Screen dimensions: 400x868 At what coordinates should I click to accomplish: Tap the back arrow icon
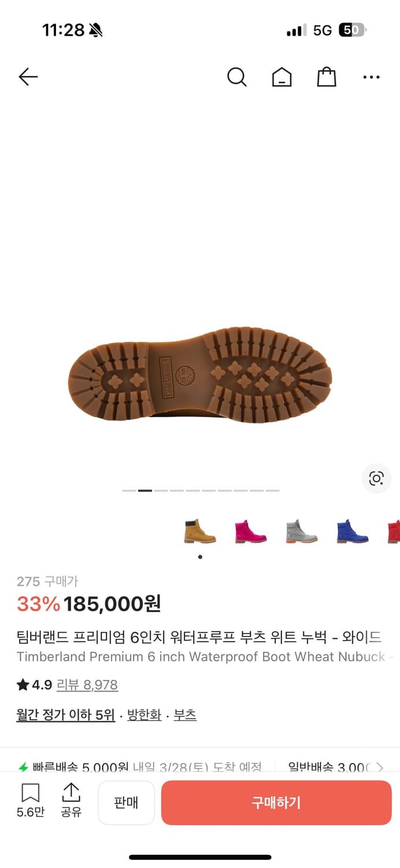(28, 77)
